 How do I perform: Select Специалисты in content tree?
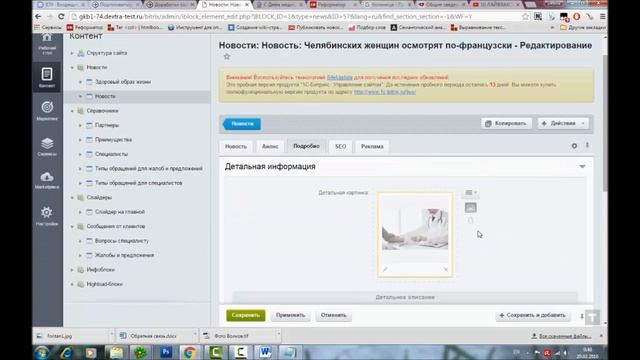[x=111, y=154]
